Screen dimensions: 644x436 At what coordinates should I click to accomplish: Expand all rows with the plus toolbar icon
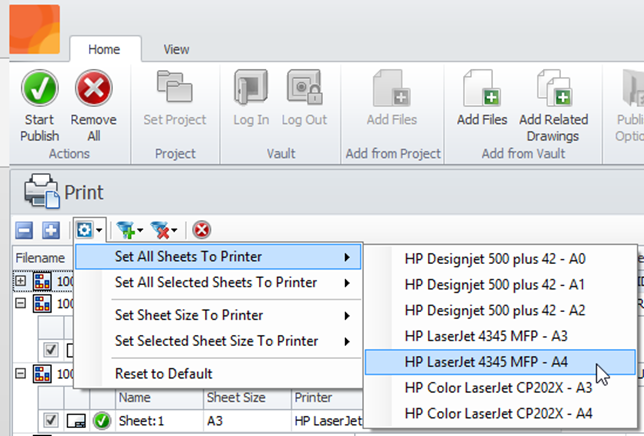pyautogui.click(x=51, y=230)
